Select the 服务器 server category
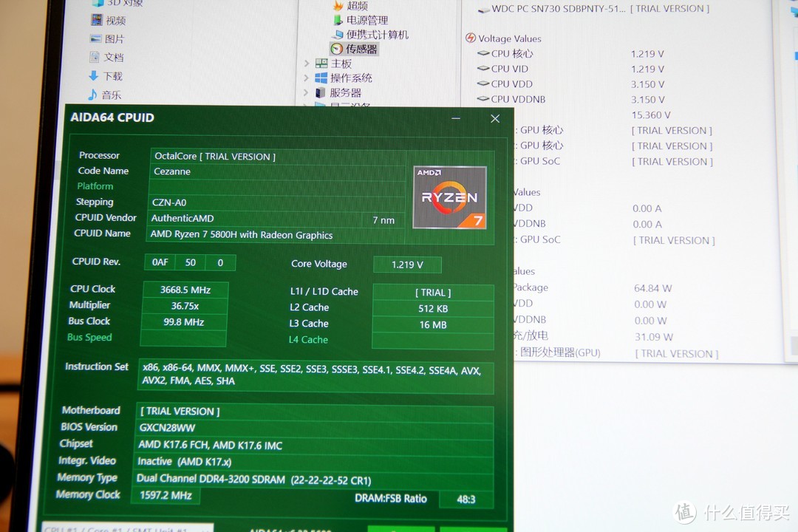This screenshot has height=532, width=798. pos(344,92)
